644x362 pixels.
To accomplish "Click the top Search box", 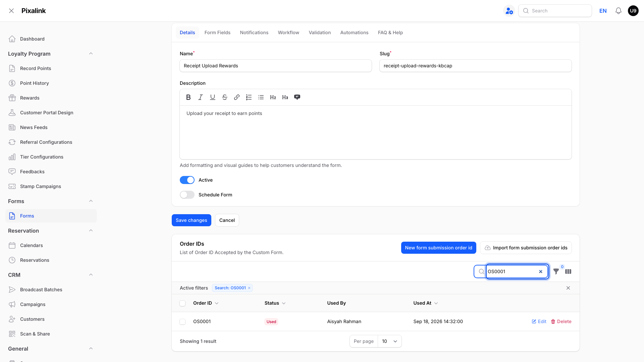I will (x=555, y=11).
